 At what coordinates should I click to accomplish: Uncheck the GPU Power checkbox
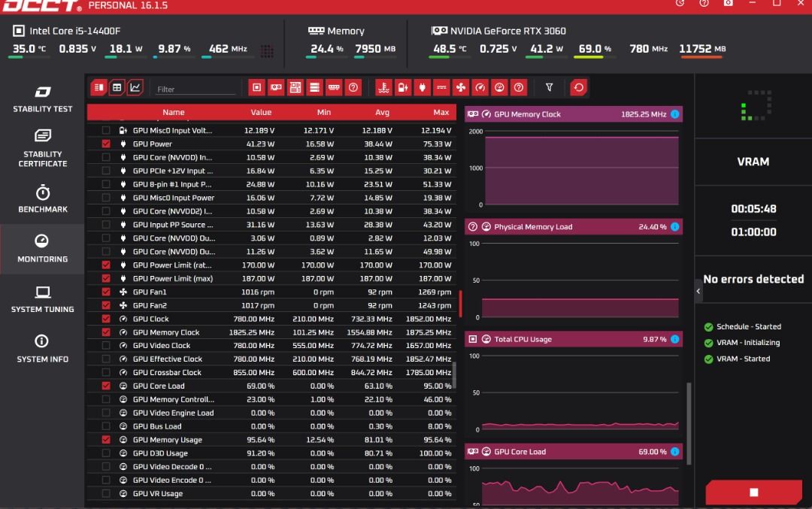[106, 144]
